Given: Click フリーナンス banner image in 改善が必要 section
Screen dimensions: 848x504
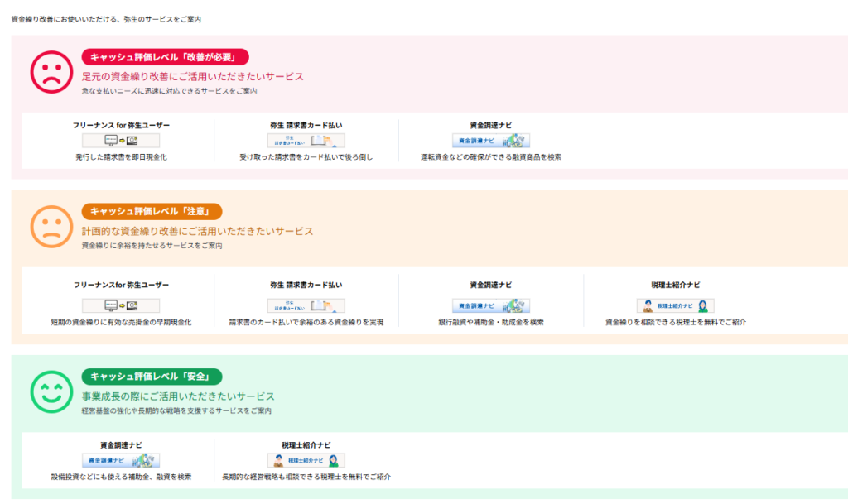Looking at the screenshot, I should click(121, 141).
